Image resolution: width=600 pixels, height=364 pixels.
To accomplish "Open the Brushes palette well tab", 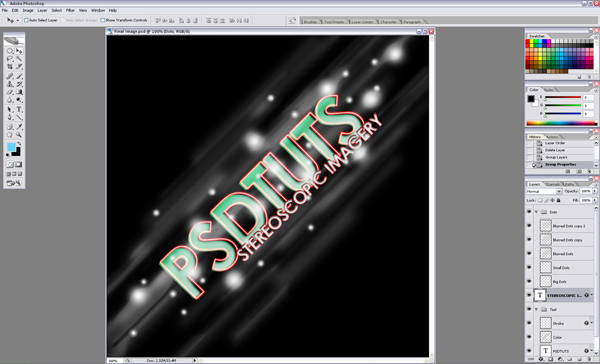I will [310, 22].
